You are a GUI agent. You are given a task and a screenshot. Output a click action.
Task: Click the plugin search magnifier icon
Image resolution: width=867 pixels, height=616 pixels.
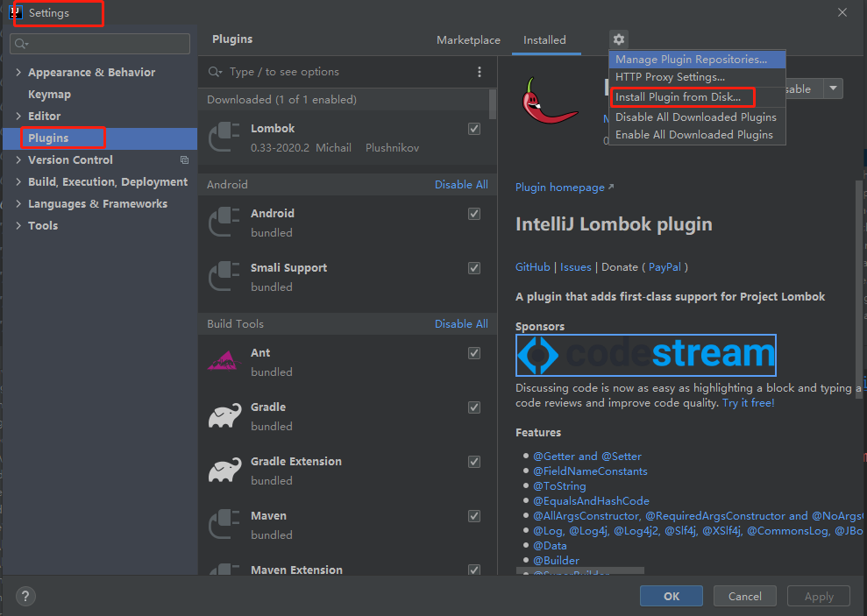point(215,72)
